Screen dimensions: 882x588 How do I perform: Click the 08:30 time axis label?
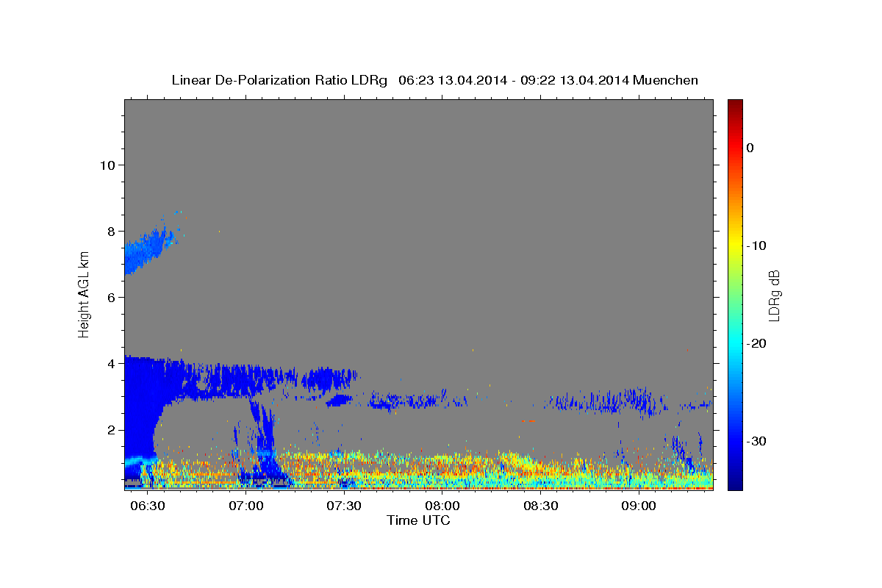[541, 506]
